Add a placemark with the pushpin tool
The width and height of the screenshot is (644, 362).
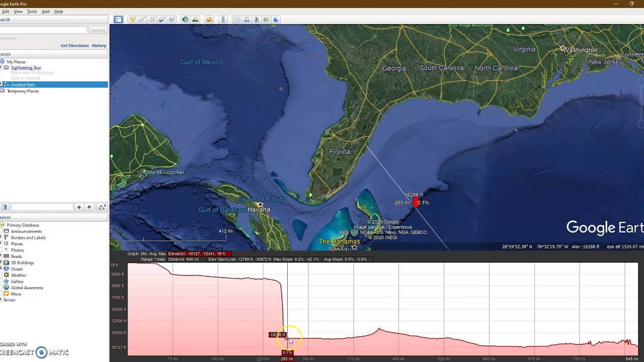point(132,20)
